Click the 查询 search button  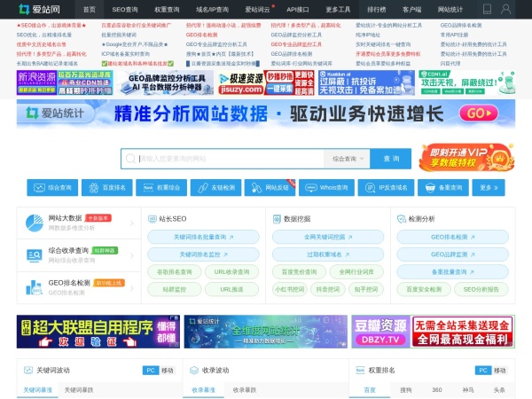(x=391, y=159)
